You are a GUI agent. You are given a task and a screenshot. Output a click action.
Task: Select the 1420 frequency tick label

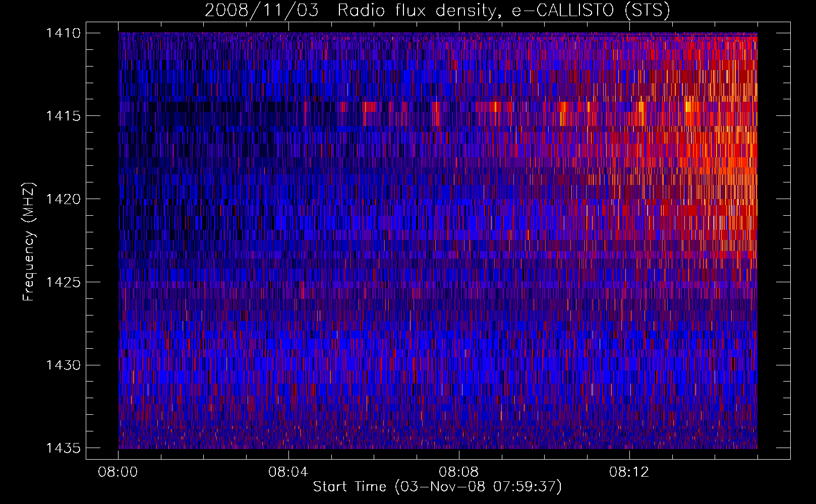click(x=63, y=199)
